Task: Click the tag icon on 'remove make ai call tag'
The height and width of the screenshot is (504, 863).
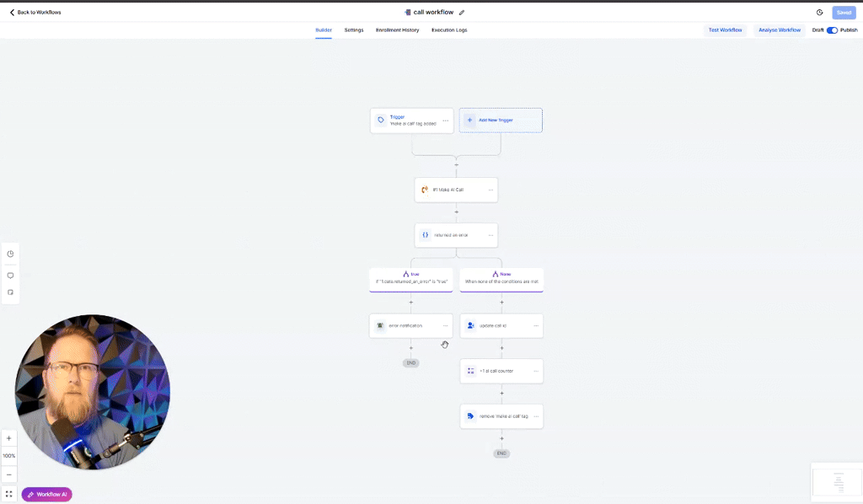Action: click(469, 416)
